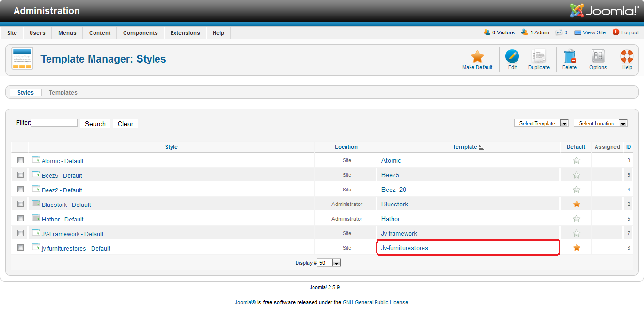Set Beez5 as default via star
This screenshot has height=316, width=644.
576,175
